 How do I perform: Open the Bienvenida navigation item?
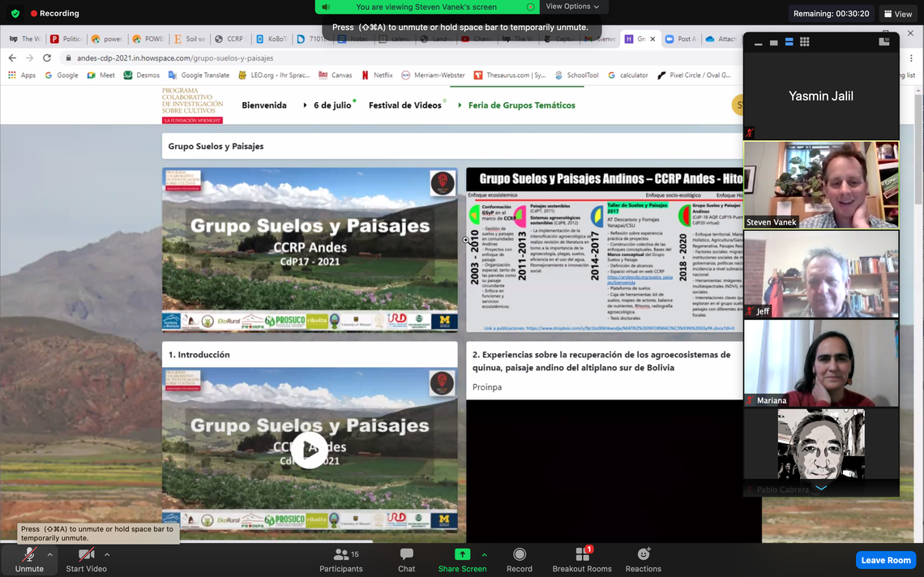click(264, 105)
